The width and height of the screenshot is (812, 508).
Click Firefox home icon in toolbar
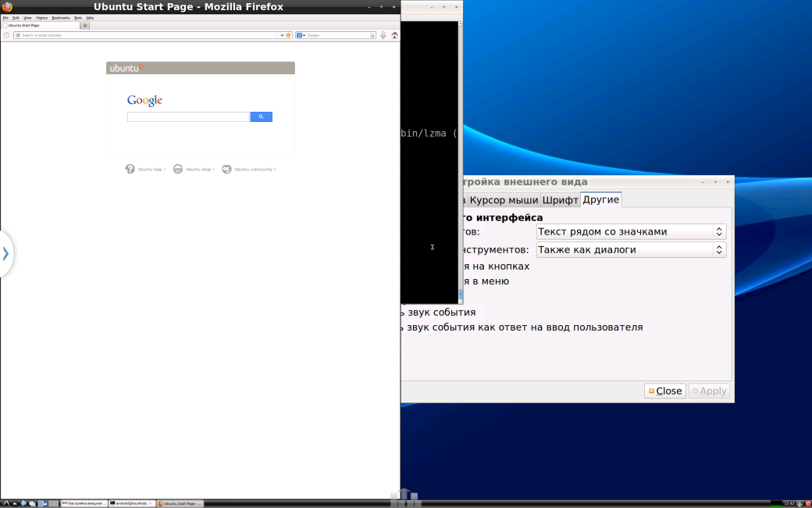pos(394,35)
